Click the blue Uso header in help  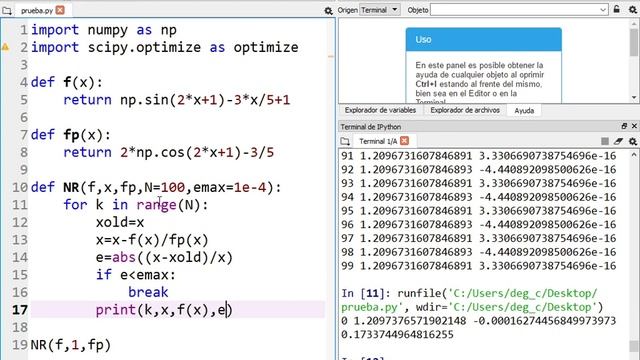(484, 40)
